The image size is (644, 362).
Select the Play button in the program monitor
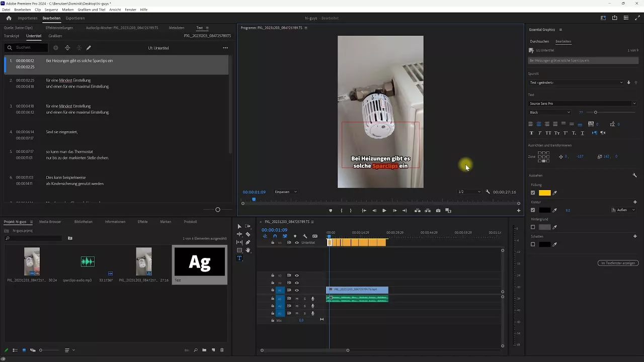(x=384, y=210)
